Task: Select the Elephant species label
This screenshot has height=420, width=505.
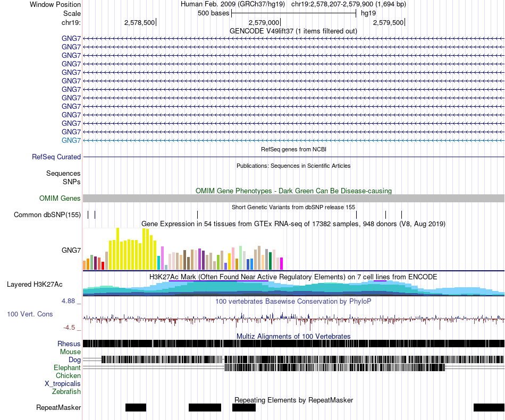Action: pyautogui.click(x=67, y=367)
